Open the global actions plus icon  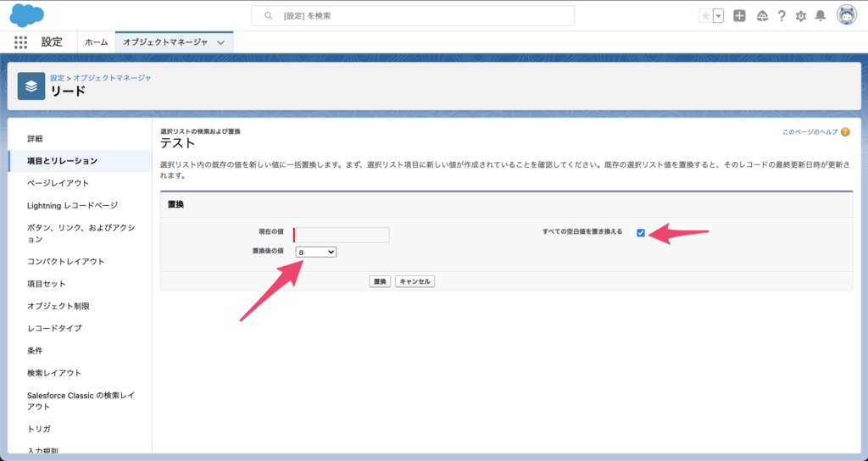[x=739, y=16]
